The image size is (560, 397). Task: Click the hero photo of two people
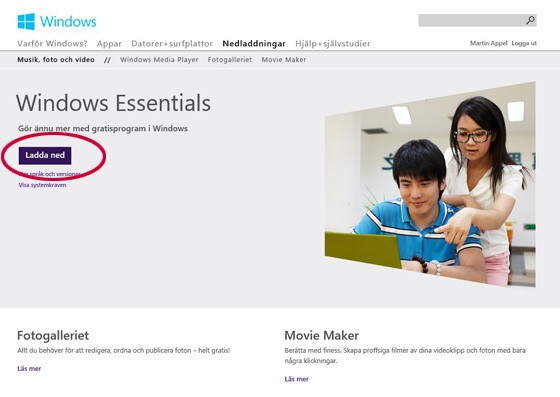pyautogui.click(x=430, y=184)
